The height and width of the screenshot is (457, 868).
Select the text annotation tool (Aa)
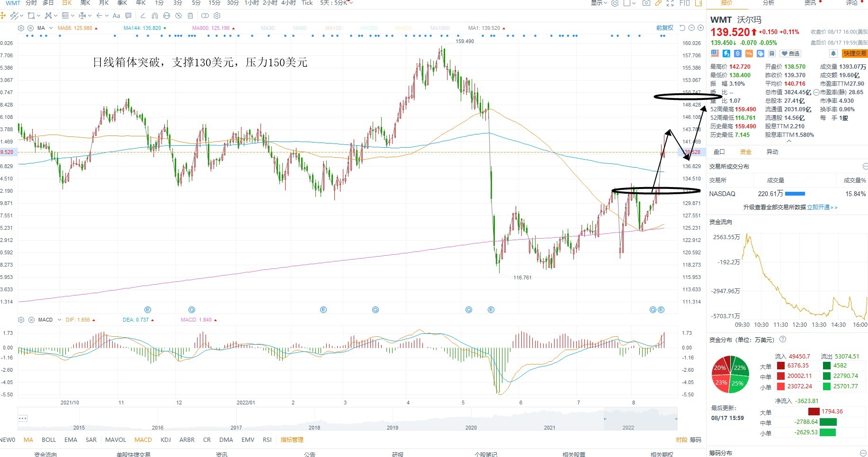116,16
